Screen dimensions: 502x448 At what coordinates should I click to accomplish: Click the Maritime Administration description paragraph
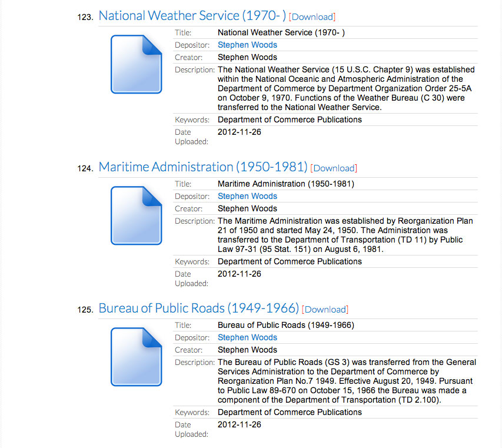tap(345, 235)
